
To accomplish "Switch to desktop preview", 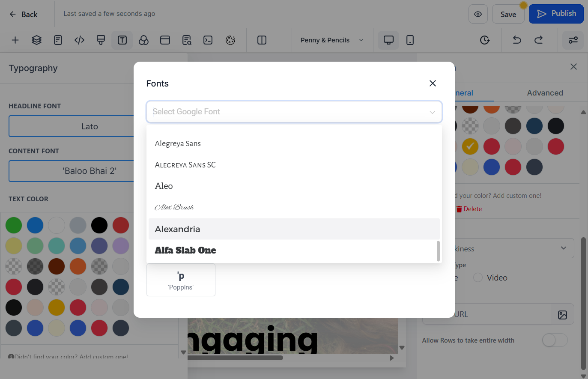I will pos(388,40).
